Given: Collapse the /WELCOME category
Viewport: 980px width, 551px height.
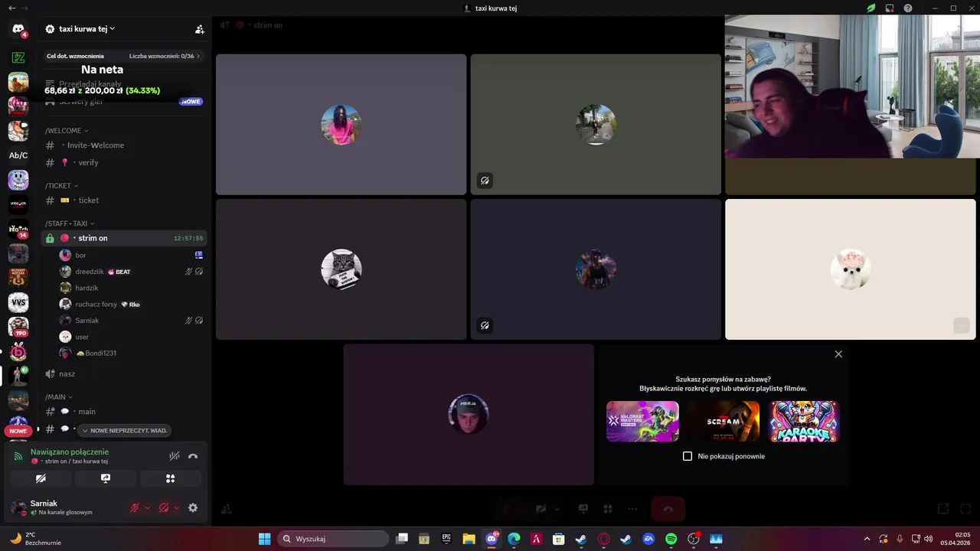Looking at the screenshot, I should click(x=67, y=131).
